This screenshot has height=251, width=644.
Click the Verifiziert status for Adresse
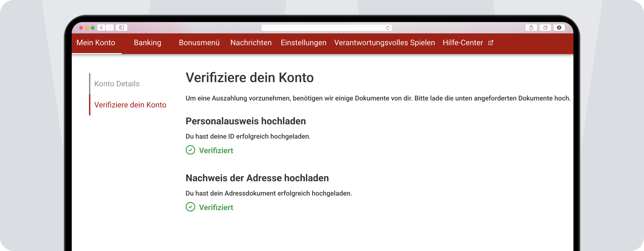216,207
